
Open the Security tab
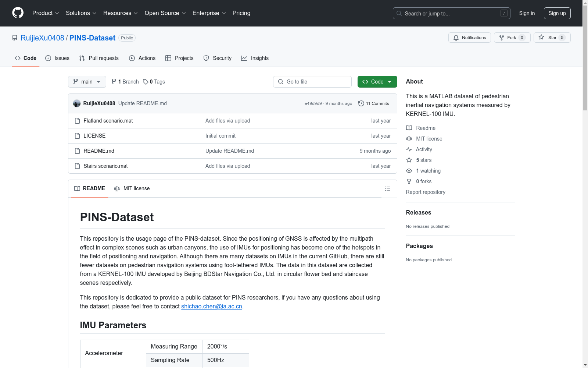click(x=218, y=58)
